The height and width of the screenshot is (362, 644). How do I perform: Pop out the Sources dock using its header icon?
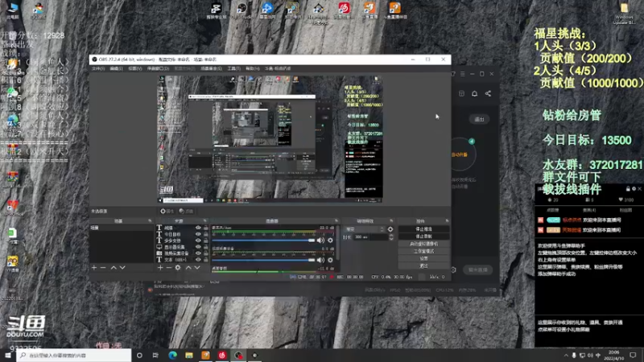[x=205, y=220]
